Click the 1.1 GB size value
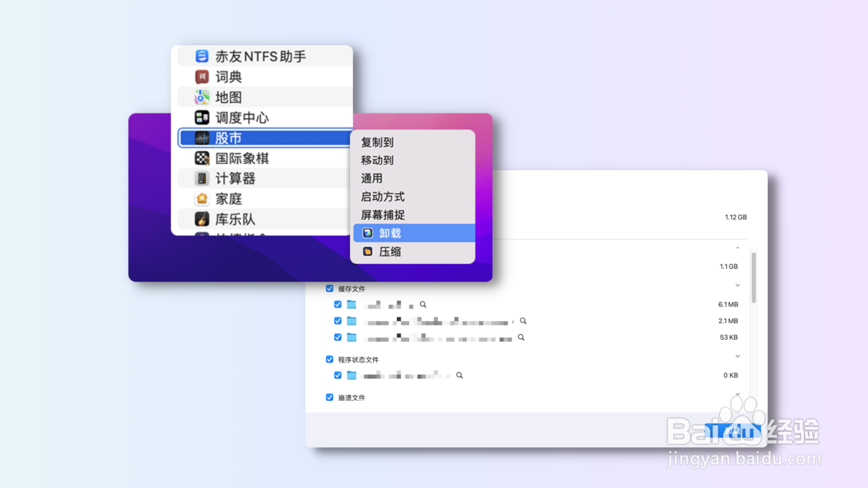The height and width of the screenshot is (488, 868). pyautogui.click(x=729, y=267)
